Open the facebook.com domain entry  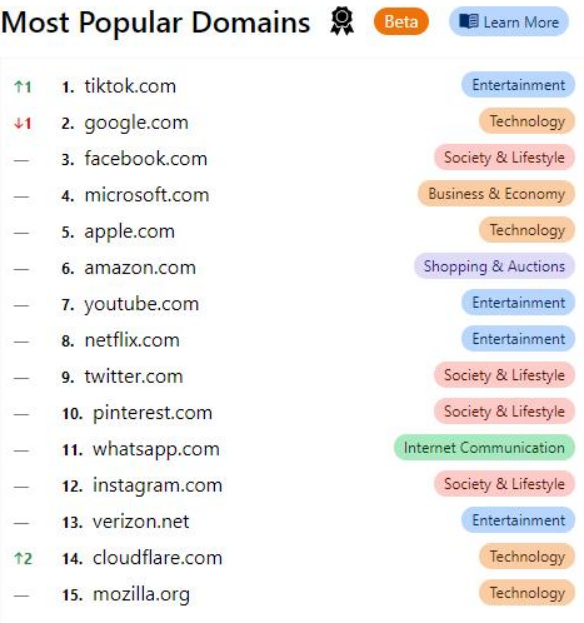coord(146,159)
